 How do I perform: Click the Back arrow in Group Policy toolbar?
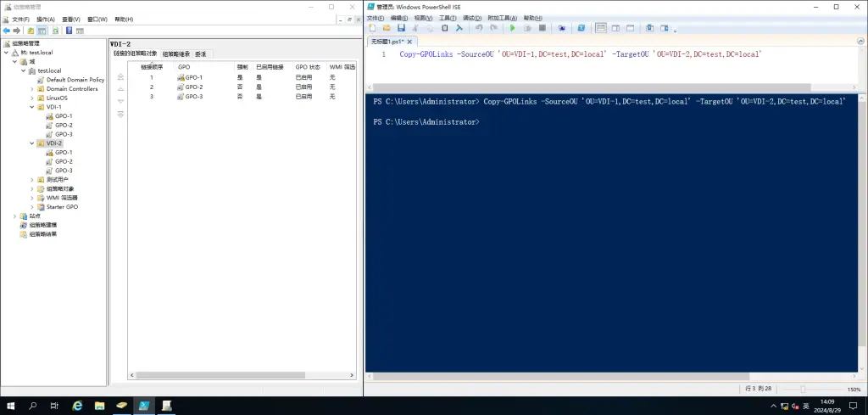(x=6, y=30)
